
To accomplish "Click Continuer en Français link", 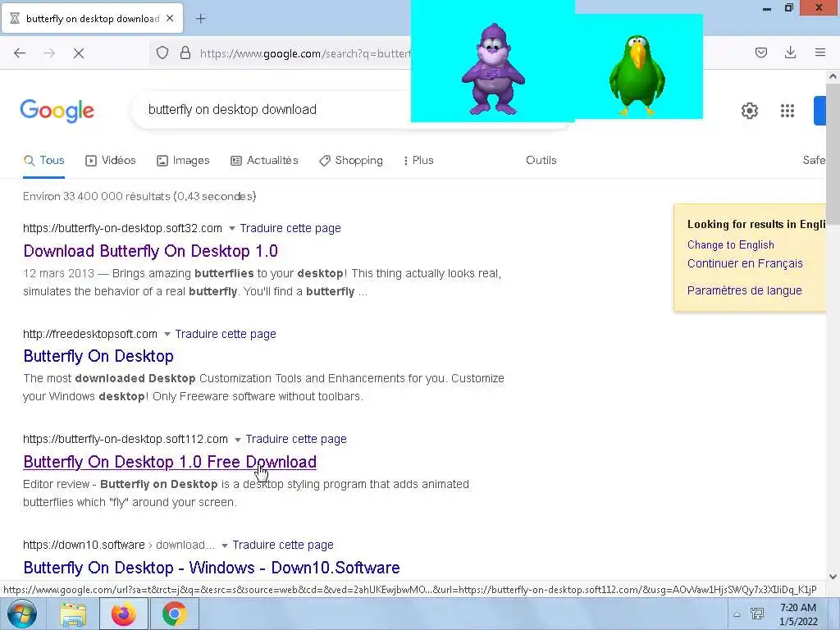I will pyautogui.click(x=745, y=263).
